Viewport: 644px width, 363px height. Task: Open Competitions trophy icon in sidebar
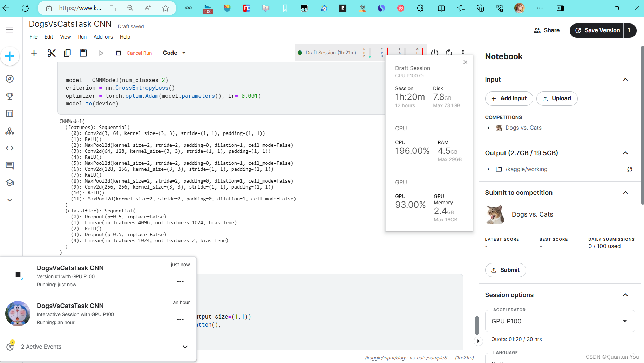tap(10, 96)
